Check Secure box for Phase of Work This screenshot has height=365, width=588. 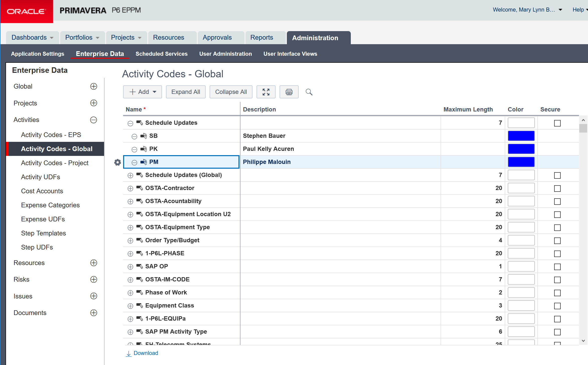click(x=557, y=293)
